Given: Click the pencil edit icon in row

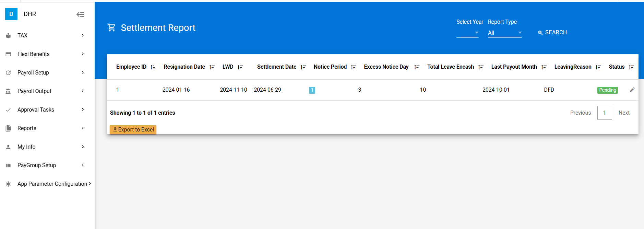Looking at the screenshot, I should coord(632,90).
